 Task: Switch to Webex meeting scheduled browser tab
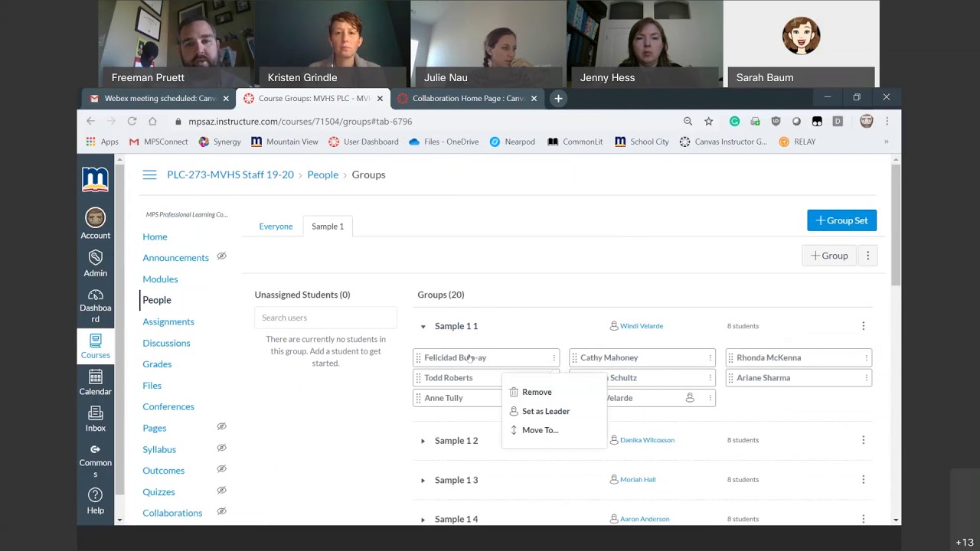pyautogui.click(x=159, y=98)
